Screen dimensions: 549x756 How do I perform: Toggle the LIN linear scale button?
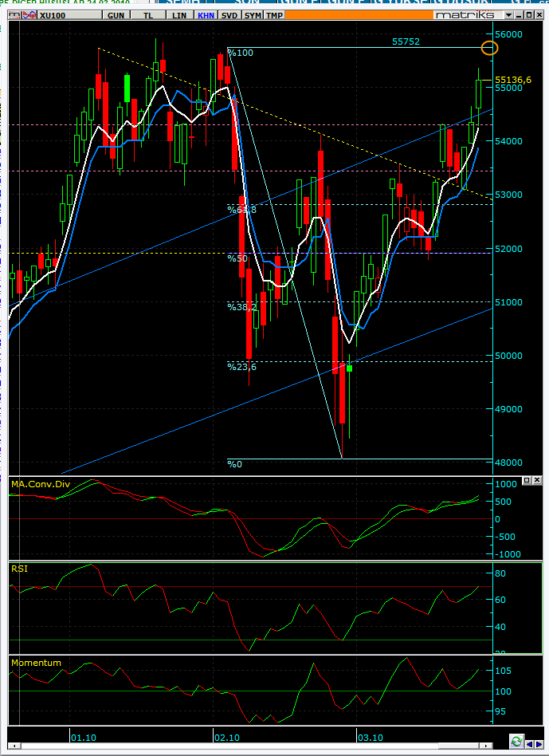coord(179,15)
